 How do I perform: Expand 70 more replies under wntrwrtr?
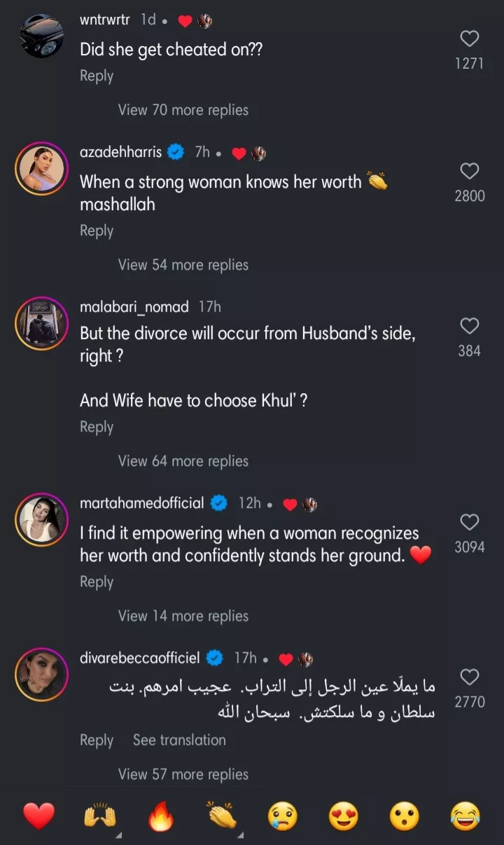click(x=183, y=110)
